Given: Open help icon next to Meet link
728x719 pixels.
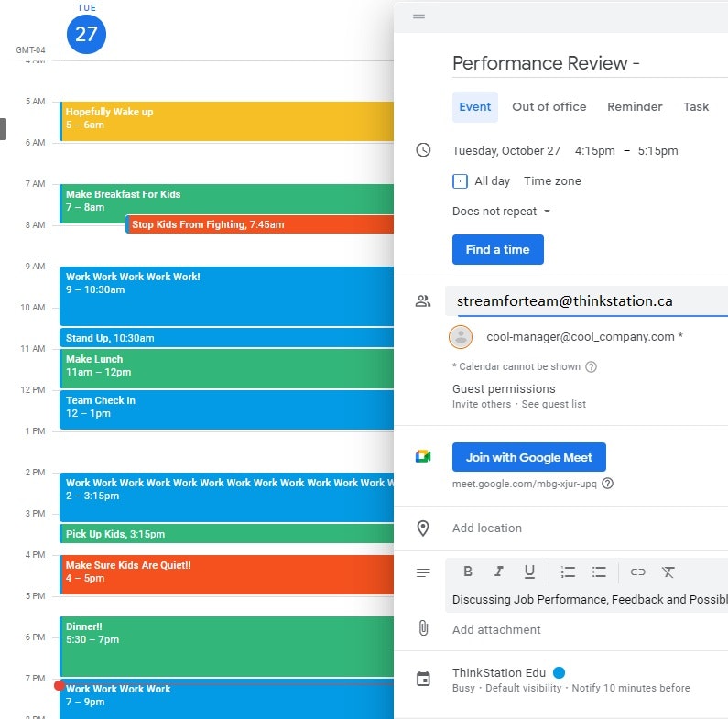Looking at the screenshot, I should pyautogui.click(x=607, y=484).
